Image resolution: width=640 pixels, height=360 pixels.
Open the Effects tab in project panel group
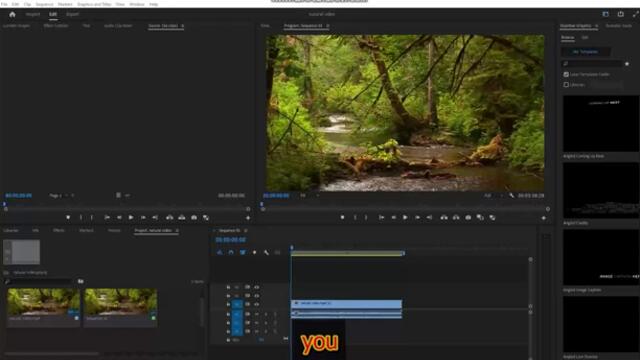[x=58, y=231]
